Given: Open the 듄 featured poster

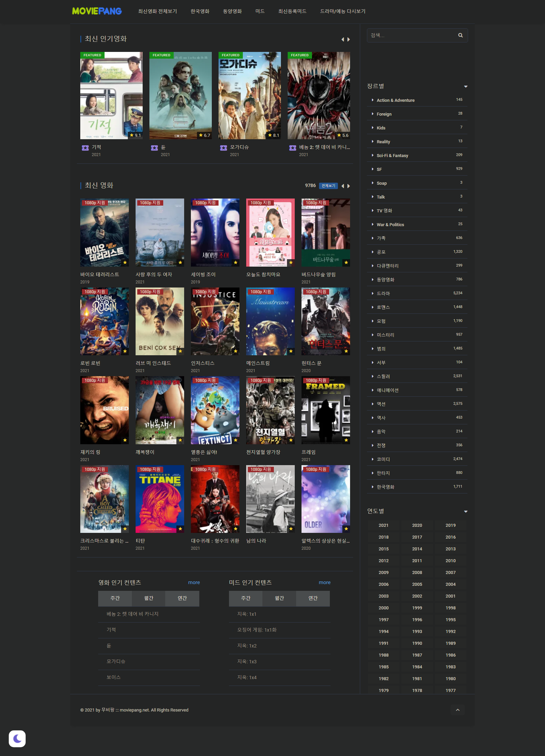Looking at the screenshot, I should [x=180, y=95].
